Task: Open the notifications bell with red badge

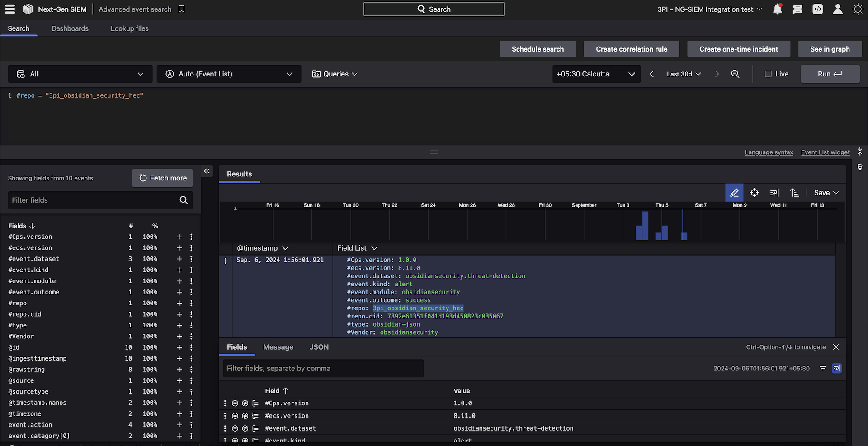Action: click(x=777, y=9)
